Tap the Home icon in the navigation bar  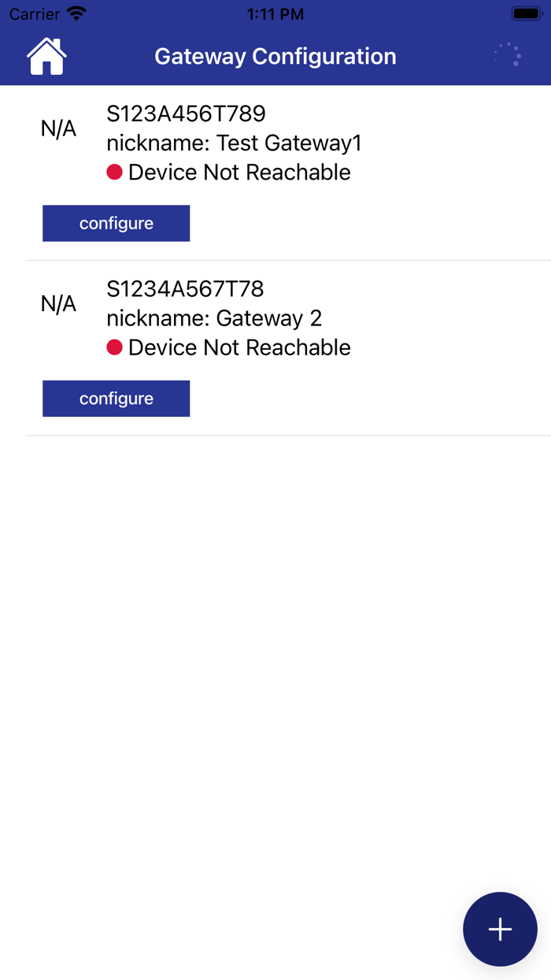click(46, 56)
